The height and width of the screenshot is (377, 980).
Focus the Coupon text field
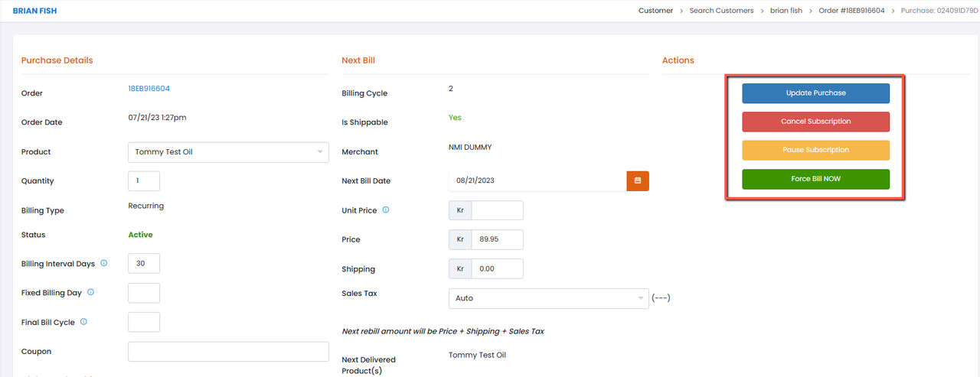point(228,352)
